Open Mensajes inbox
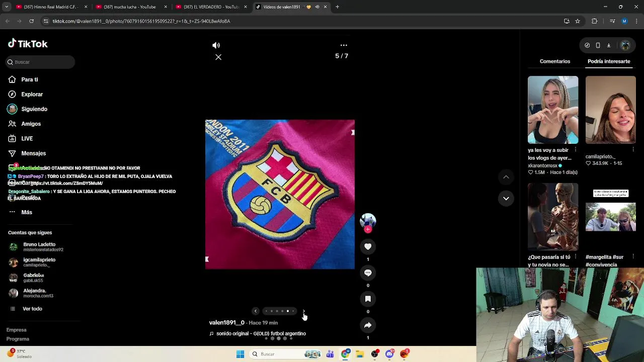This screenshot has width=644, height=362. tap(33, 153)
